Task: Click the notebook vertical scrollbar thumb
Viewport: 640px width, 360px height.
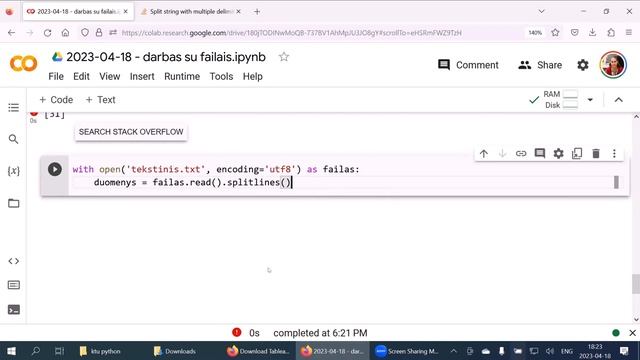Action: pyautogui.click(x=636, y=284)
